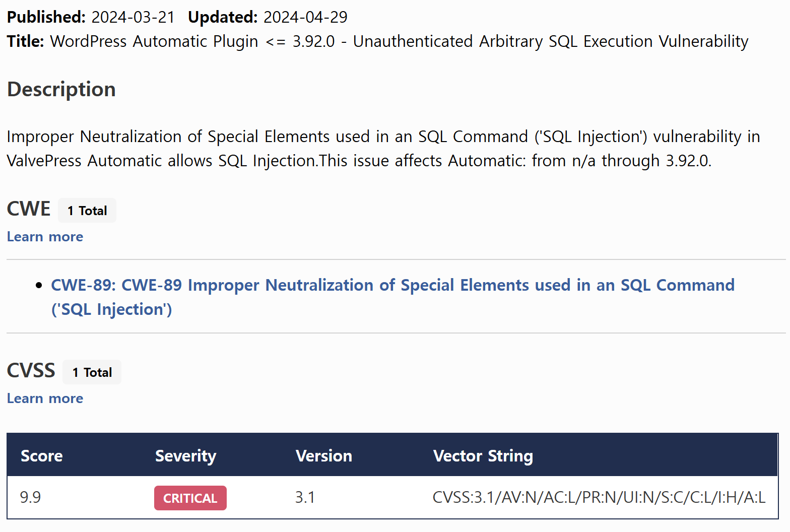Viewport: 790px width, 532px height.
Task: Click the 3.1 version cell
Action: tap(305, 497)
